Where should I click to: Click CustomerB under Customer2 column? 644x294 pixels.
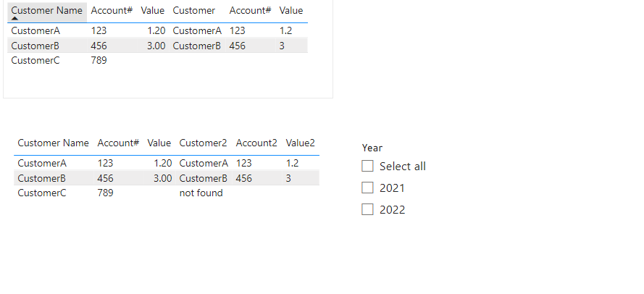click(x=204, y=178)
